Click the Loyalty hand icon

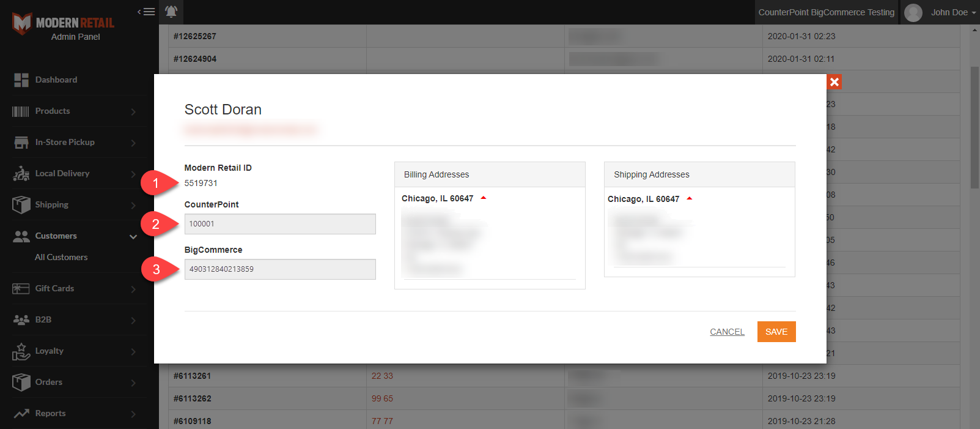[21, 351]
